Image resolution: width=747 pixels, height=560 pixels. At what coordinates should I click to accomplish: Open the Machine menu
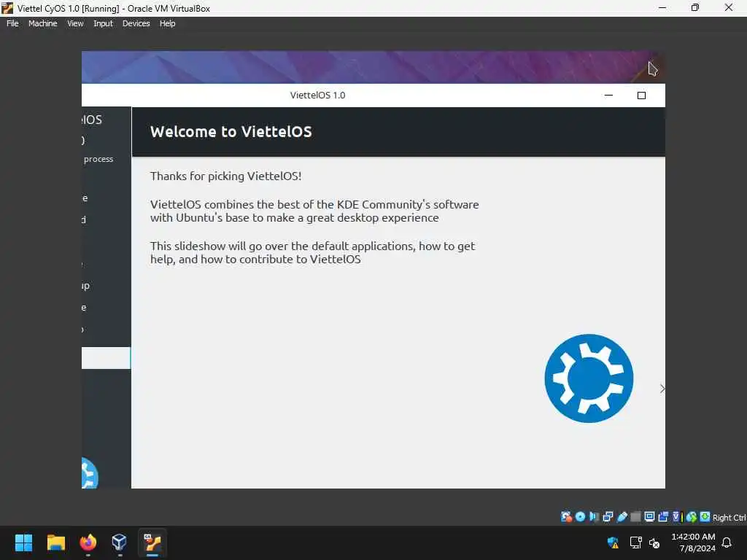click(42, 23)
